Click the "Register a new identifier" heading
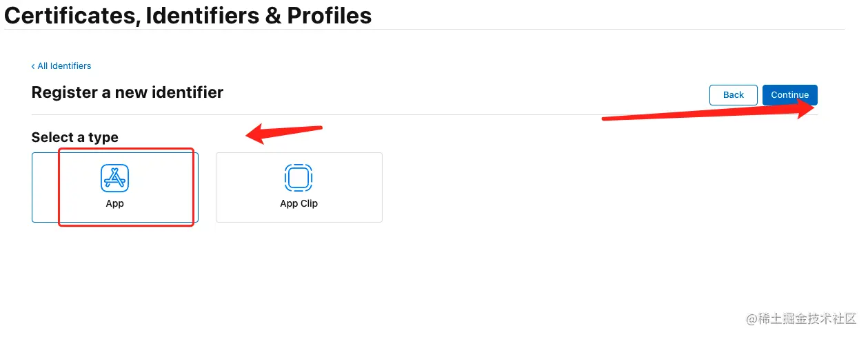 coord(128,92)
